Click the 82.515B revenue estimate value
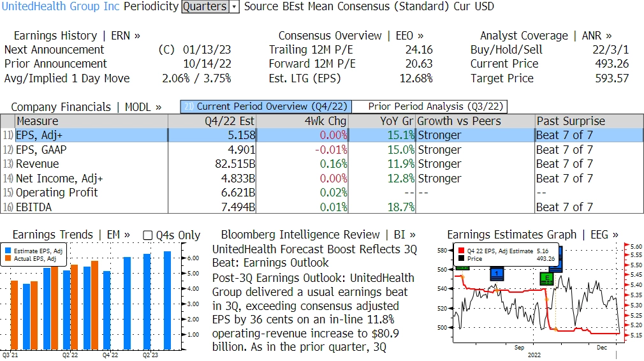This screenshot has width=644, height=361. point(235,164)
